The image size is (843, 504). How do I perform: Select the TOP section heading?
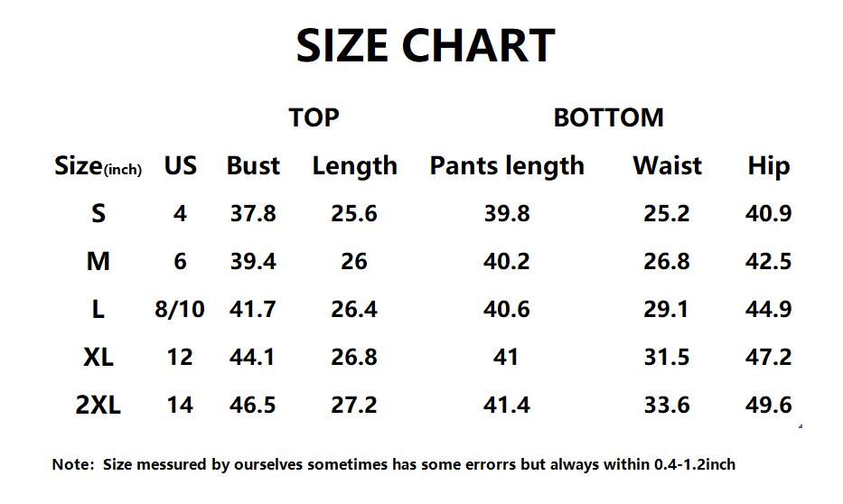(314, 117)
